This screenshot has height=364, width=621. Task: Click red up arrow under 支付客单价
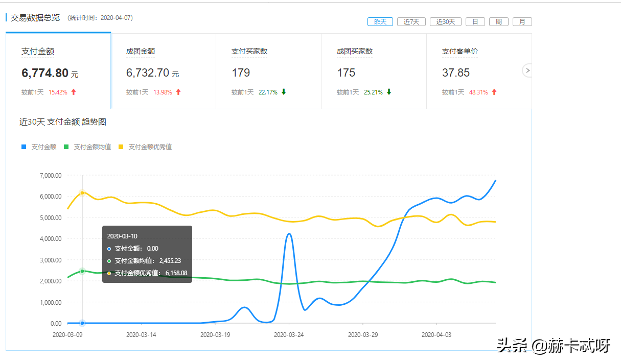click(x=494, y=92)
